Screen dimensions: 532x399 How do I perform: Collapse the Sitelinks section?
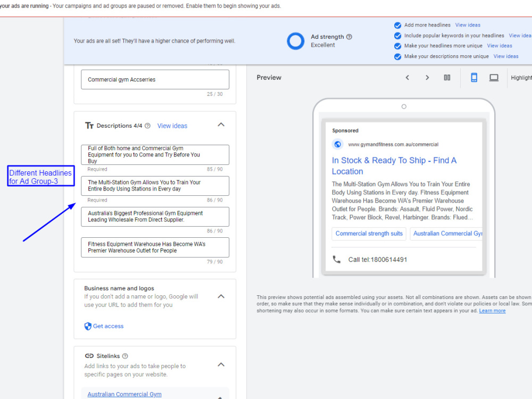click(221, 365)
